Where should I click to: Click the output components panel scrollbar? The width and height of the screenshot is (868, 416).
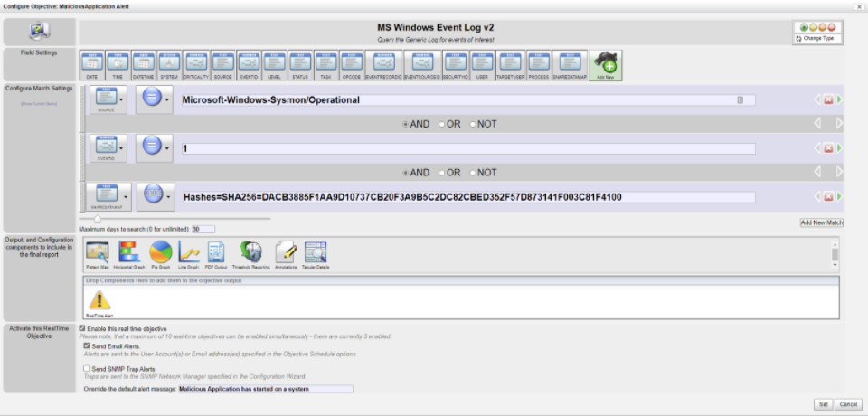pyautogui.click(x=835, y=254)
